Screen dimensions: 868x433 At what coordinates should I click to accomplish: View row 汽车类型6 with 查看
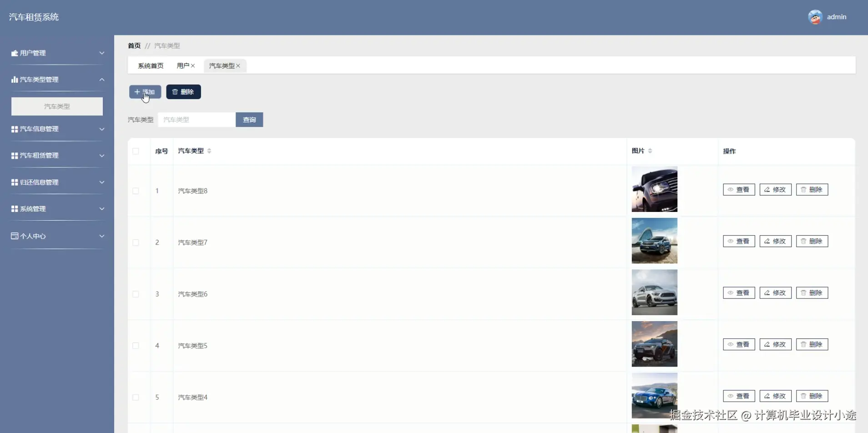click(739, 293)
